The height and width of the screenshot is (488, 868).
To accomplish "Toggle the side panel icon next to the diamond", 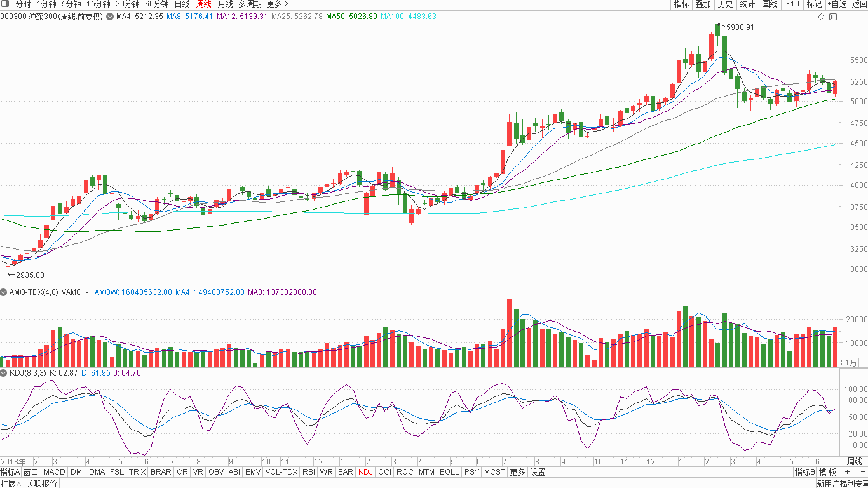I will pyautogui.click(x=832, y=17).
